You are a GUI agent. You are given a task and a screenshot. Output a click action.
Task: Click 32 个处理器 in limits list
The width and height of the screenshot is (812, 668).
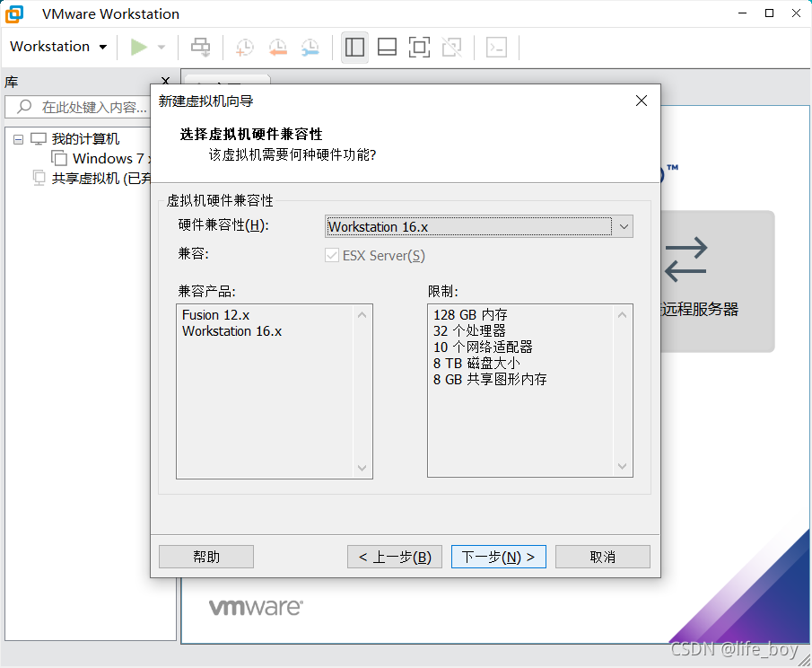click(469, 331)
